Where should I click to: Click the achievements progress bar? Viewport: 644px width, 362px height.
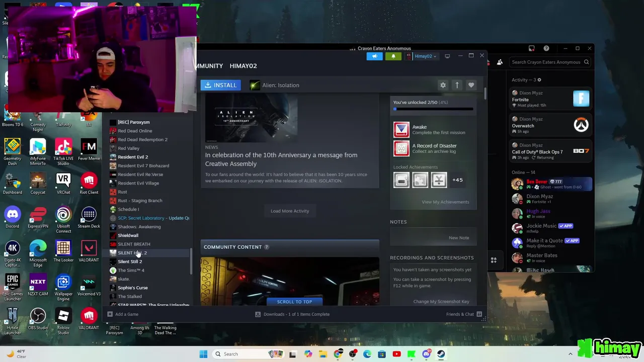[x=433, y=109]
